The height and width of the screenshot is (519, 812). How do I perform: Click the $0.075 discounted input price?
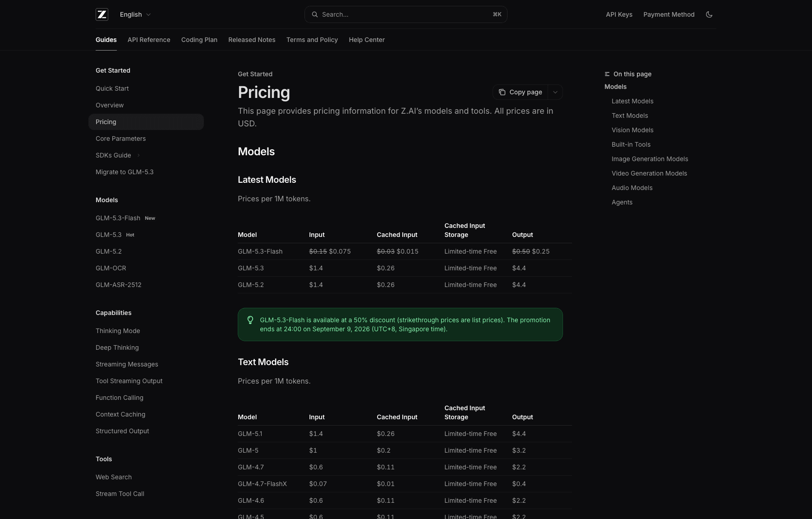coord(340,251)
